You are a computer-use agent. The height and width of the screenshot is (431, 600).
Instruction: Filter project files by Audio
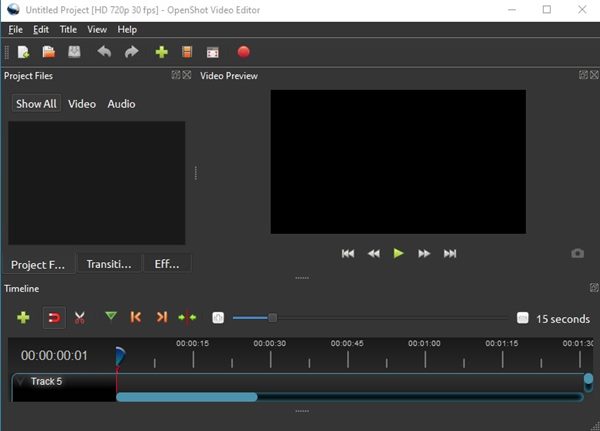point(121,104)
